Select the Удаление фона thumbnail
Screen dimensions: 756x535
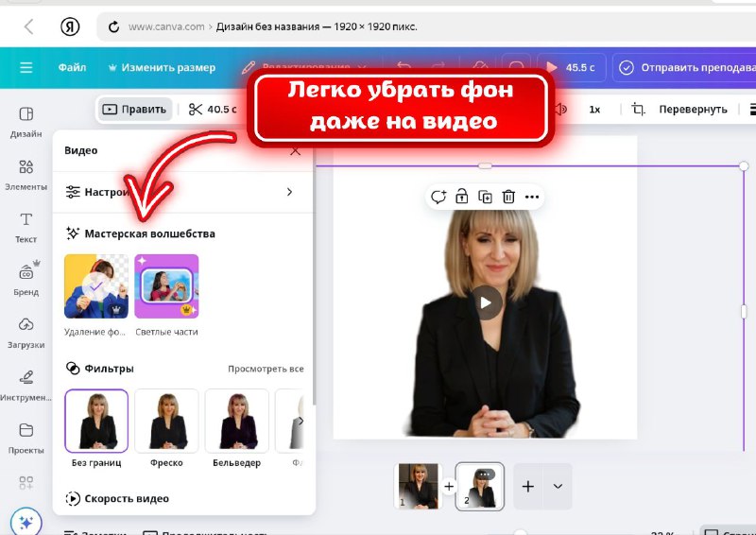(x=96, y=286)
